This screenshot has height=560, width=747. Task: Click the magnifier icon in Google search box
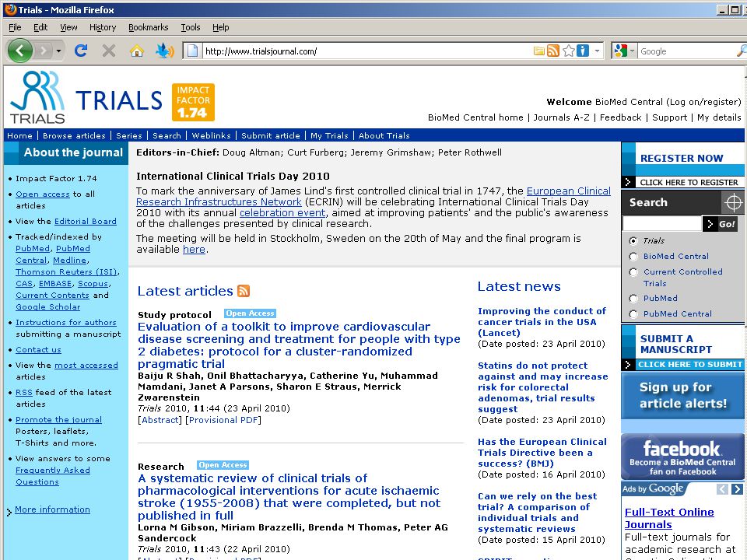point(742,51)
